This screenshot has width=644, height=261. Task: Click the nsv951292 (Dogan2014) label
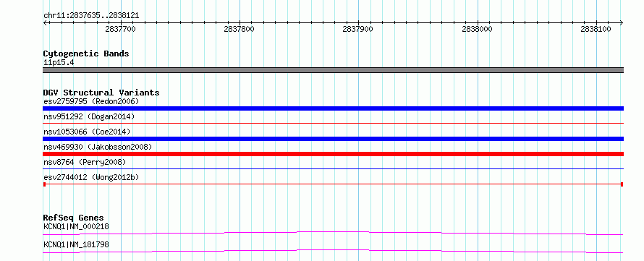point(89,116)
